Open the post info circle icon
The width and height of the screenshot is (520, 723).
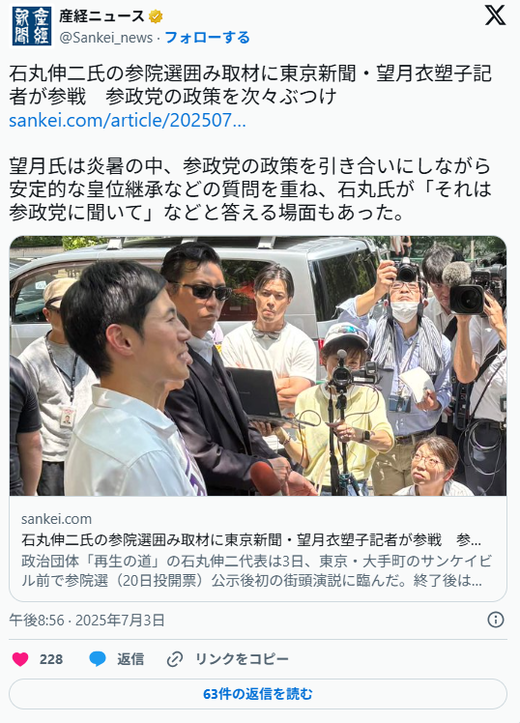pyautogui.click(x=496, y=620)
